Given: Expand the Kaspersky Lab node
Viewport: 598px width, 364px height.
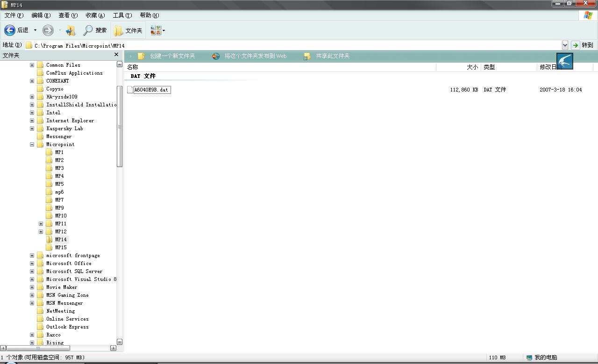Looking at the screenshot, I should (32, 128).
